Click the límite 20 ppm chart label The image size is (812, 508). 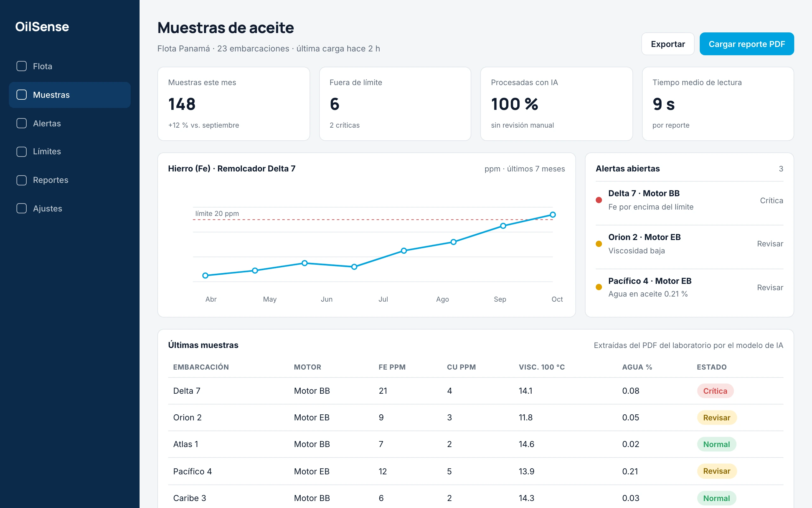[x=217, y=213]
